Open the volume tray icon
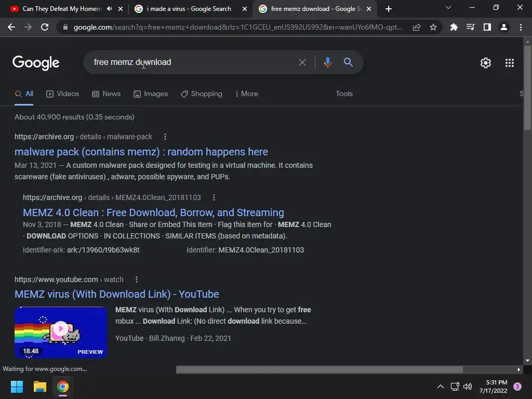532x399 pixels. point(468,387)
